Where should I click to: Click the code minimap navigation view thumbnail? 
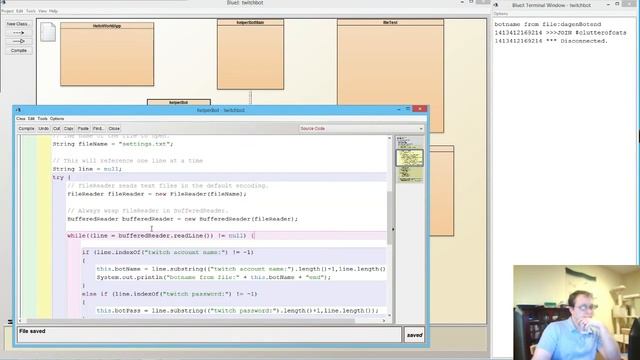410,159
